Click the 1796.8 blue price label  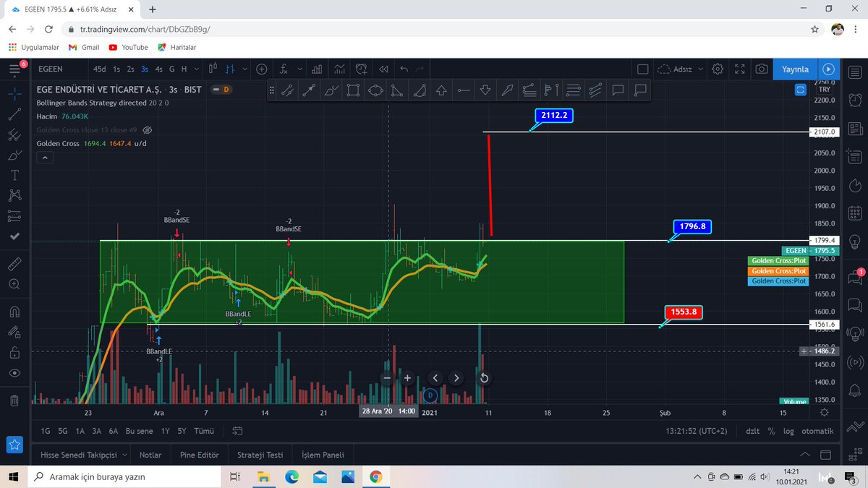[x=692, y=226]
